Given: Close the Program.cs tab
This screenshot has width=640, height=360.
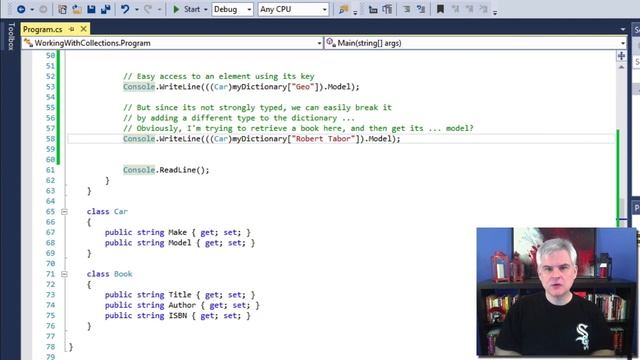Looking at the screenshot, I should click(84, 29).
